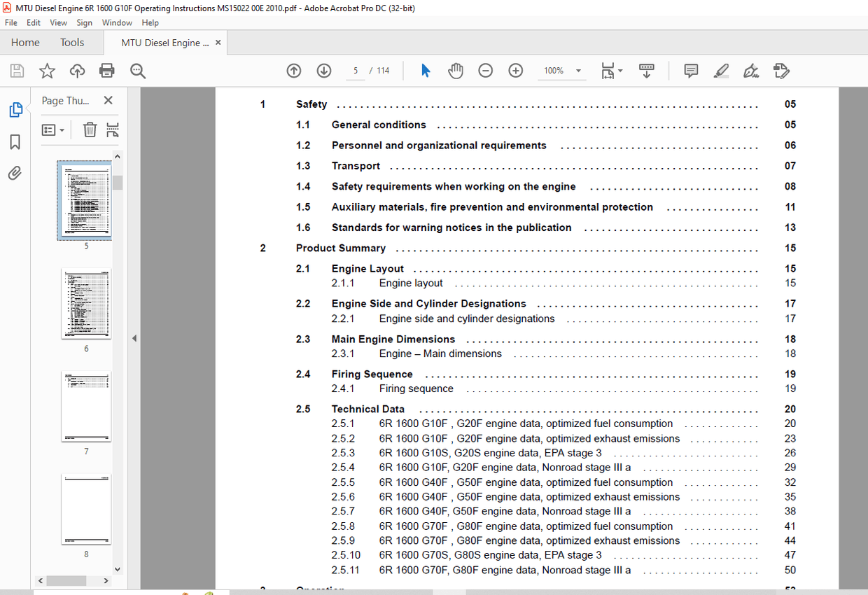Close the Page Thumbnails panel
The height and width of the screenshot is (595, 868).
click(x=108, y=101)
